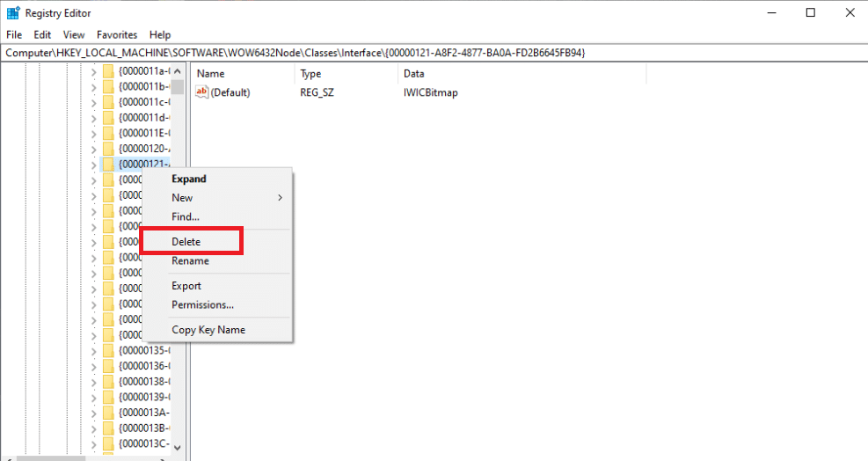Choose Export in the context menu
The width and height of the screenshot is (868, 461).
coord(217,286)
